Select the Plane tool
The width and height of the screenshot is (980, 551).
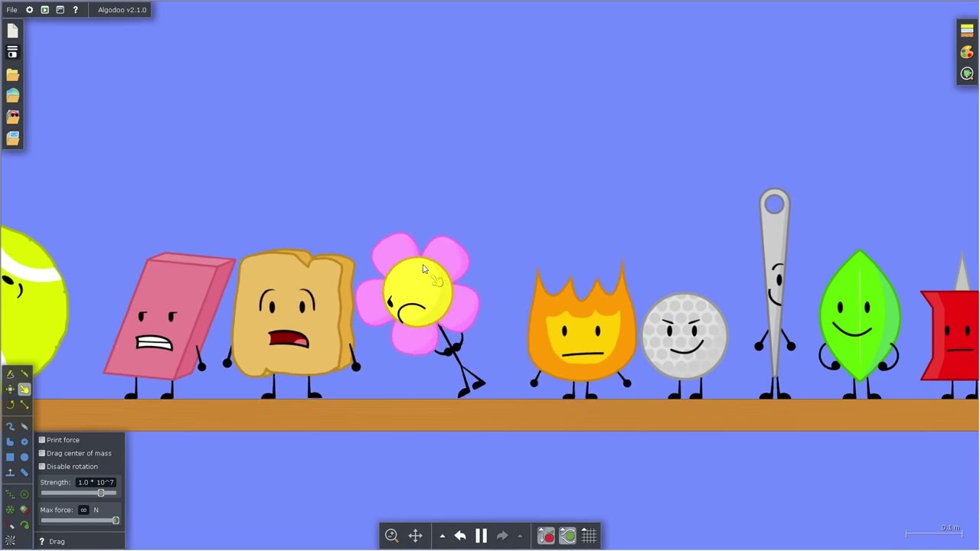click(10, 472)
